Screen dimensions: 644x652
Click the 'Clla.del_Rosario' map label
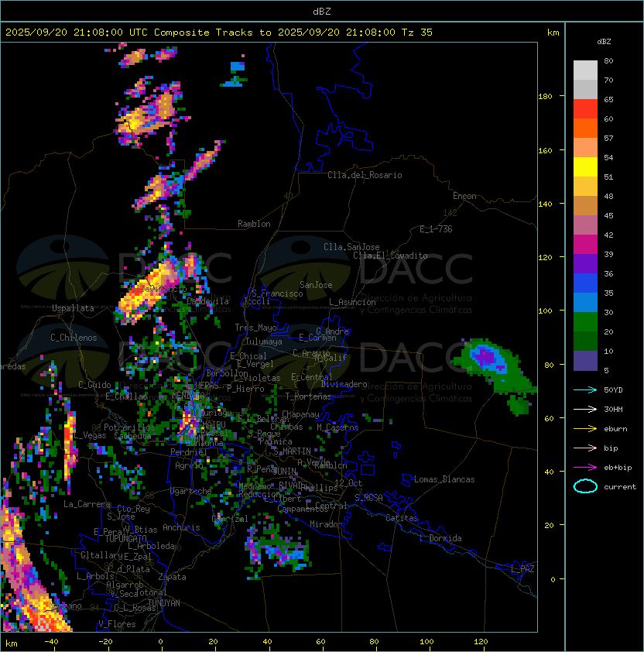coord(365,175)
